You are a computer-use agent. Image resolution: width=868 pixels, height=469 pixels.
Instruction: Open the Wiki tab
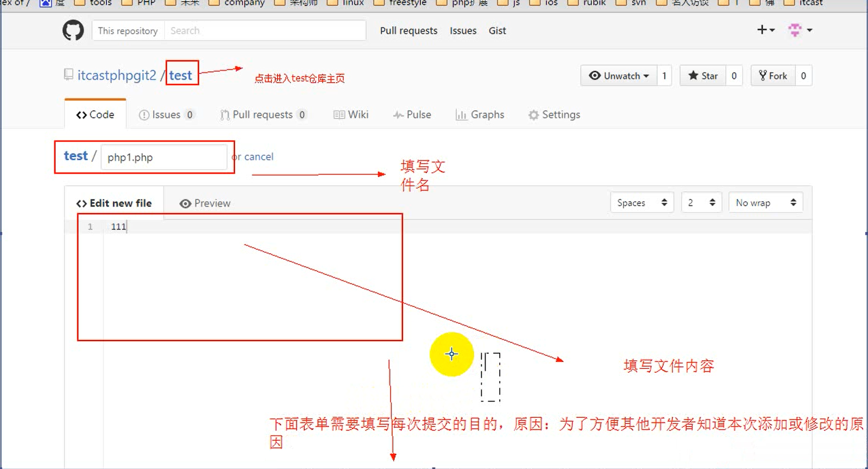351,115
